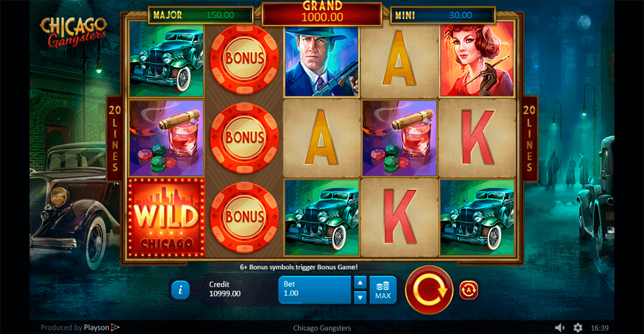Open settings with the gear icon

click(x=577, y=327)
